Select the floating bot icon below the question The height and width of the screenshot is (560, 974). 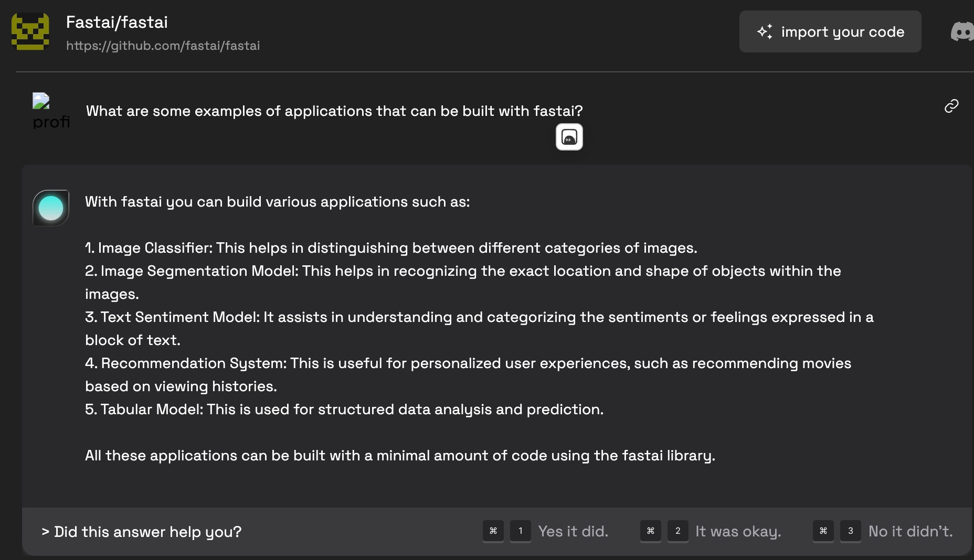click(x=569, y=137)
